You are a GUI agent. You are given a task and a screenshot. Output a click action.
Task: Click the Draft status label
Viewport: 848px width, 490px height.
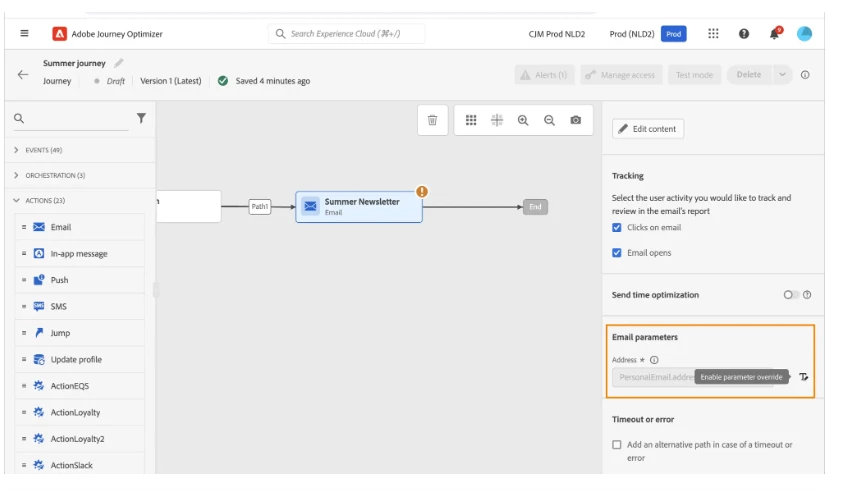click(115, 81)
